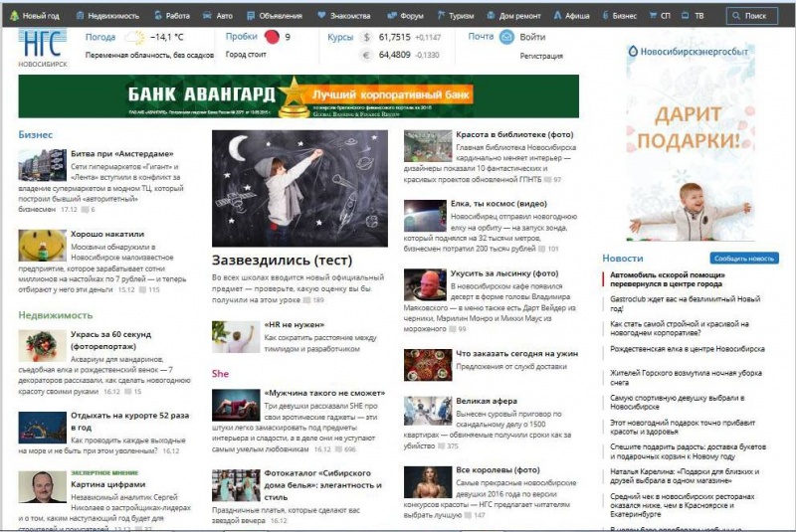Click the Регистрация link
This screenshot has height=532, width=796.
[541, 56]
